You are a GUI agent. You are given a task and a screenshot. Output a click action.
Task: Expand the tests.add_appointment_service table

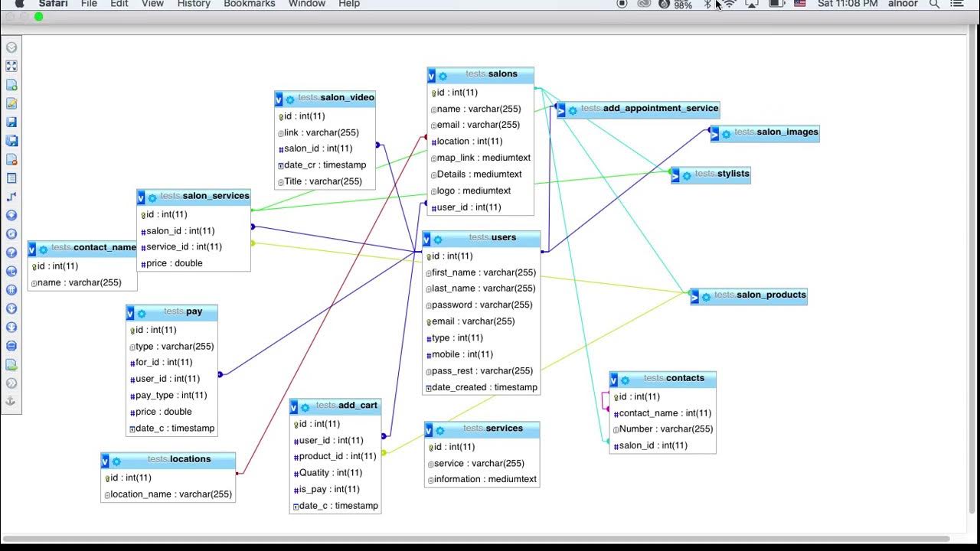561,110
